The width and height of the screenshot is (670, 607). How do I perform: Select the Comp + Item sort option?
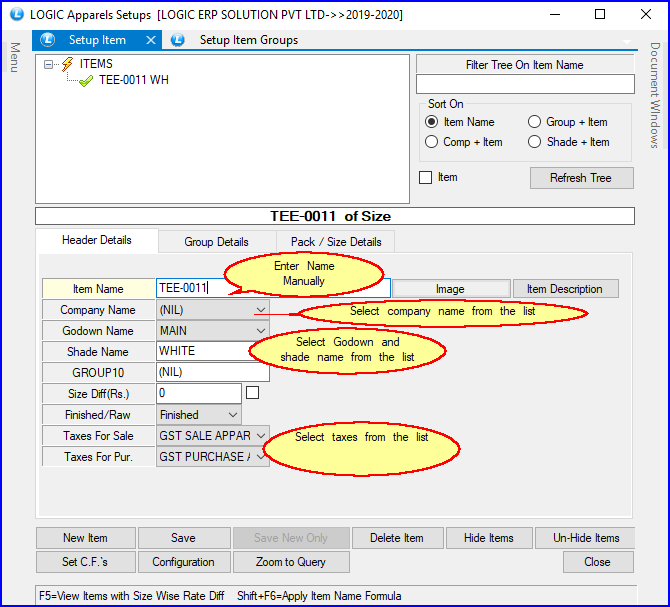tap(432, 141)
